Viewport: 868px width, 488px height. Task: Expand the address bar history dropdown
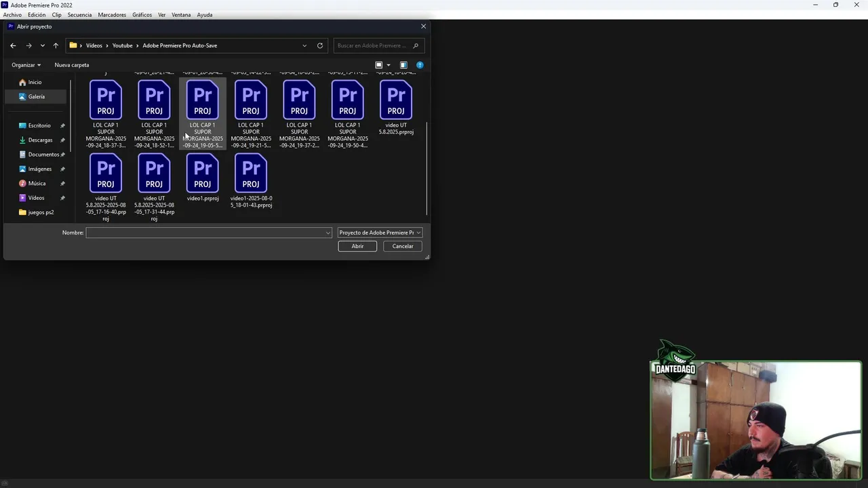point(304,45)
